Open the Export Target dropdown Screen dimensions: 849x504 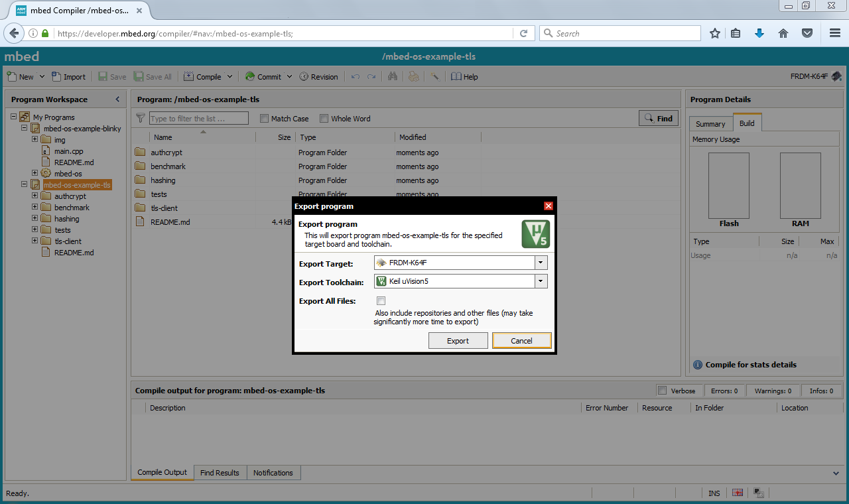click(541, 263)
